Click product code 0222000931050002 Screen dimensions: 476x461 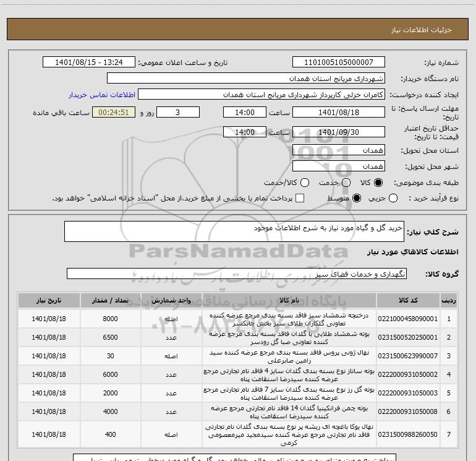click(408, 374)
